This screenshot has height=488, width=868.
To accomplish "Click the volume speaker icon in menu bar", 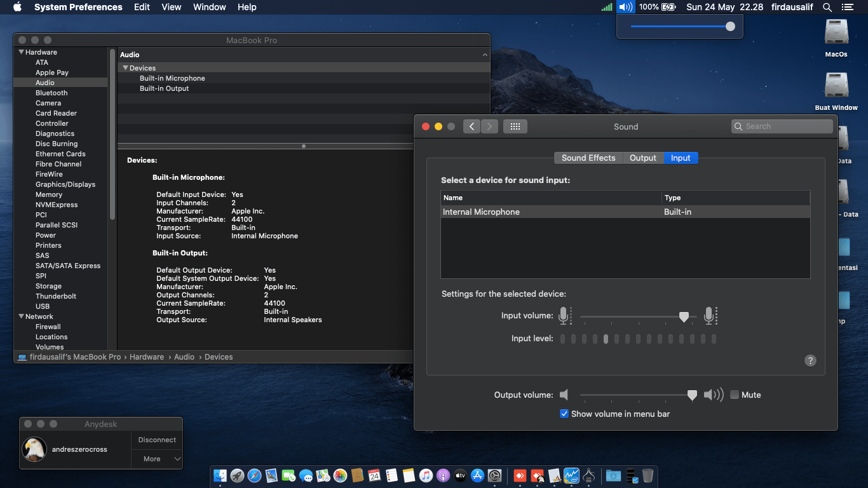I will click(626, 7).
